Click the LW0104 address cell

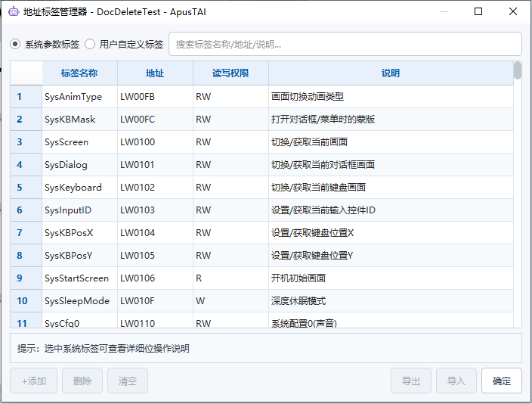156,233
